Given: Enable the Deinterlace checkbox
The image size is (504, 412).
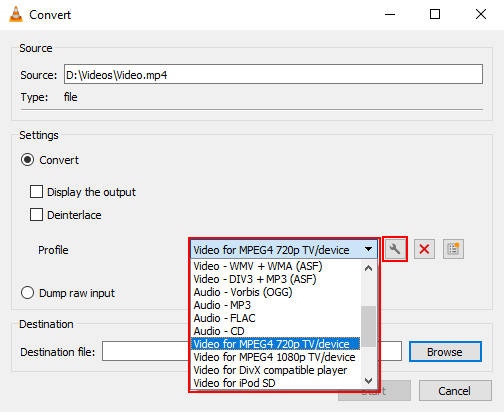Looking at the screenshot, I should (x=36, y=215).
